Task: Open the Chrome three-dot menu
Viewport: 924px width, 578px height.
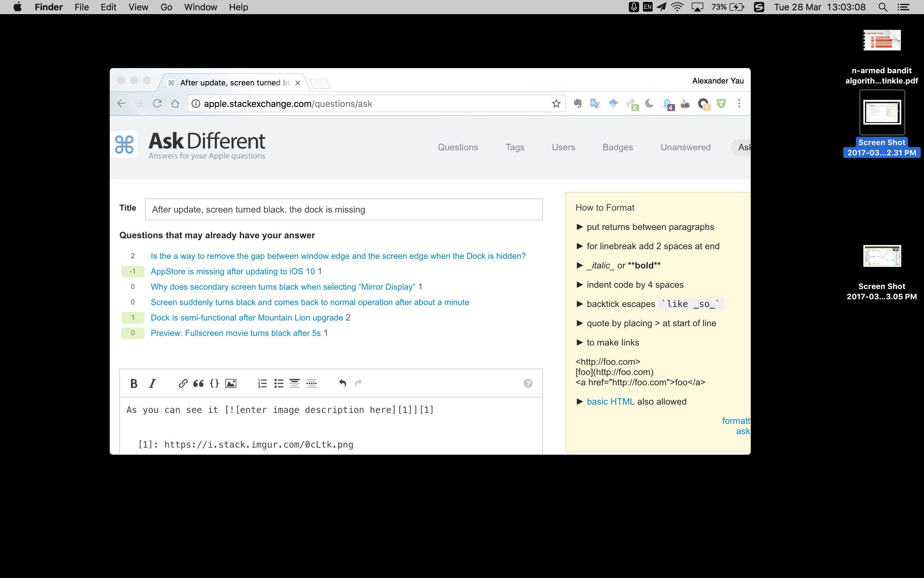Action: 739,104
